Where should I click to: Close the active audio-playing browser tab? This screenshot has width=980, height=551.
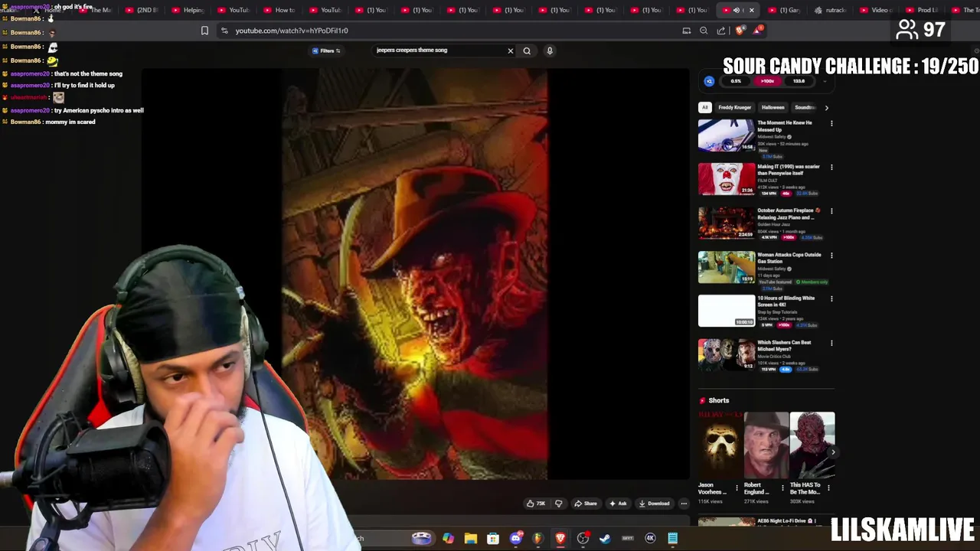tap(751, 10)
